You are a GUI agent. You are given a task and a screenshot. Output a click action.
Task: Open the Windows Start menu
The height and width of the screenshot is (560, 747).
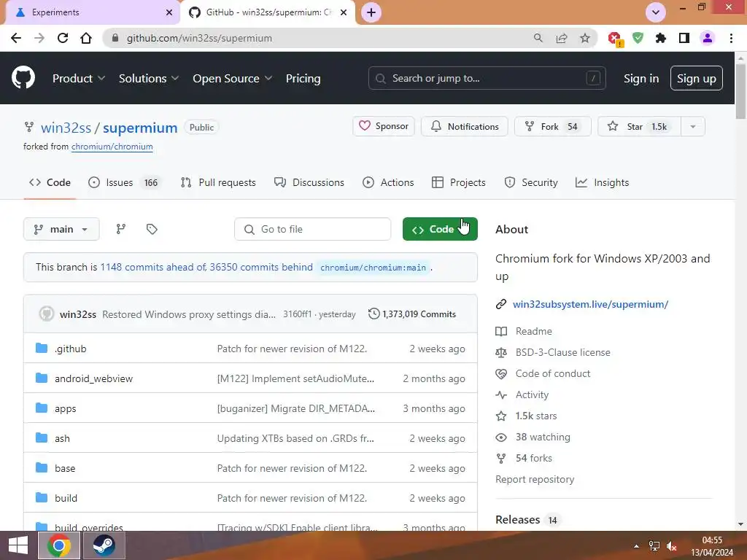point(18,545)
